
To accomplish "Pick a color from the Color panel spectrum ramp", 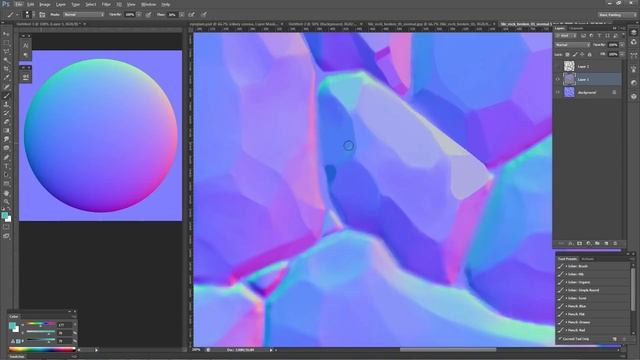I will (x=42, y=350).
